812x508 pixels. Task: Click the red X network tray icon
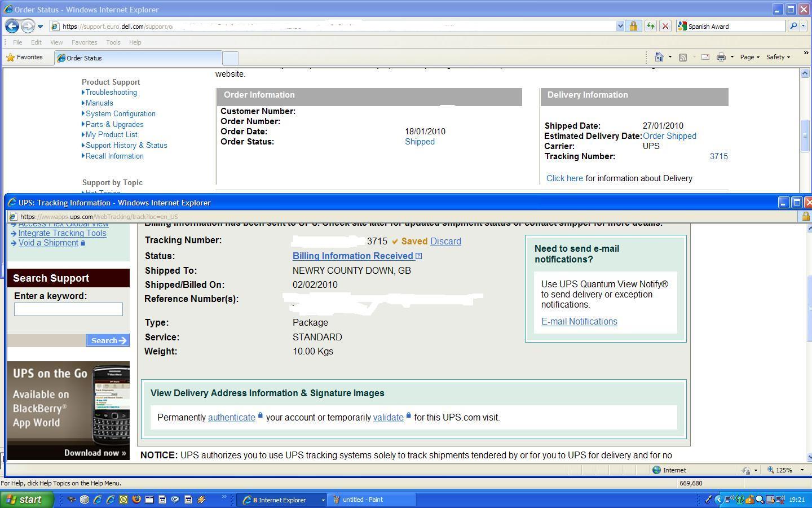pos(780,500)
